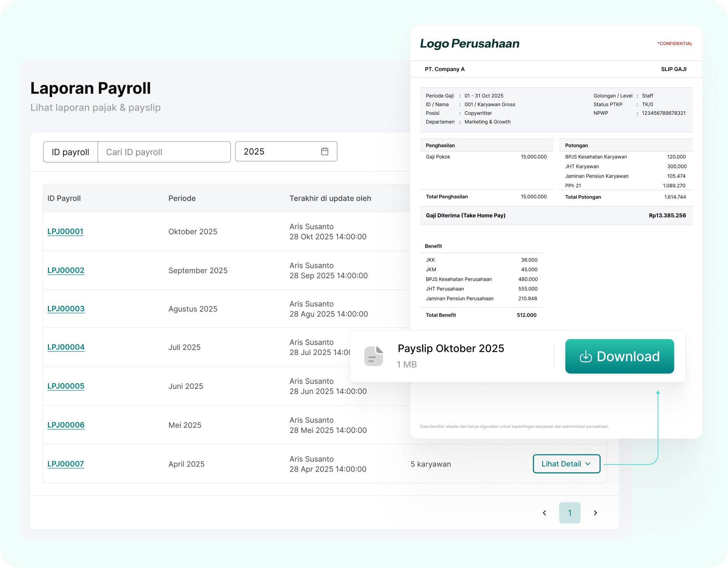Click the Periode column header

point(182,198)
